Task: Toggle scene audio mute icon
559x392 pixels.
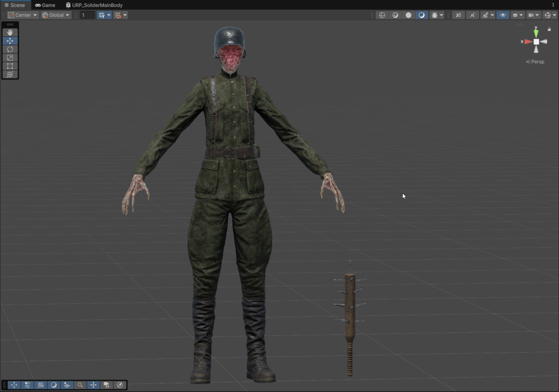Action: (x=472, y=15)
